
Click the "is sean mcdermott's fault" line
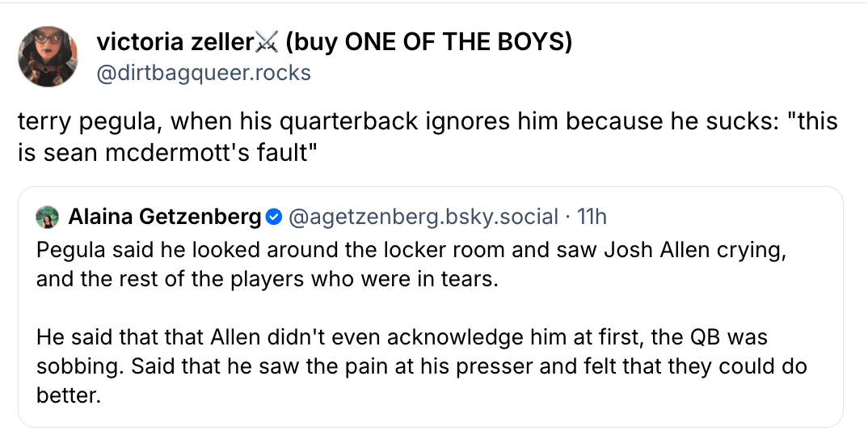[166, 154]
